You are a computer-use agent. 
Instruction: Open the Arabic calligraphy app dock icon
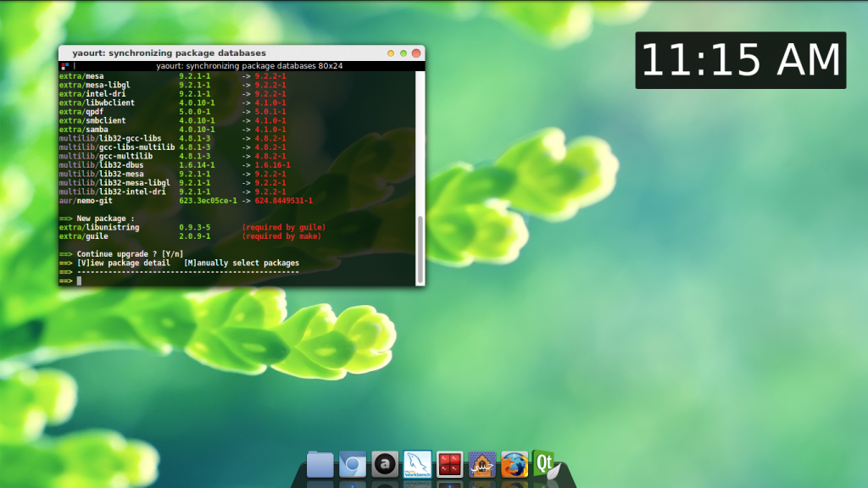point(481,464)
